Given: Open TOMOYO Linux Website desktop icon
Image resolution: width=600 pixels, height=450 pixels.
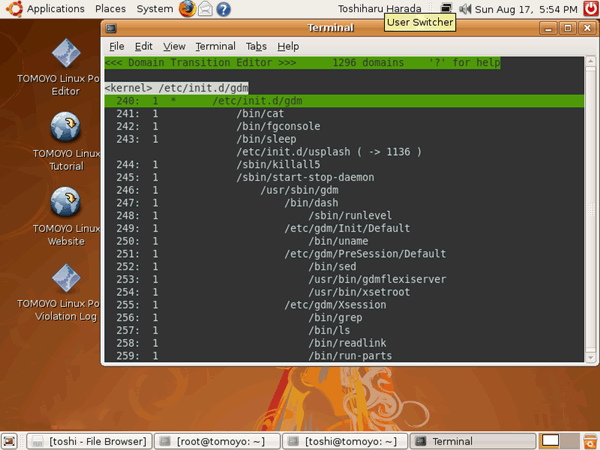Looking at the screenshot, I should click(66, 217).
